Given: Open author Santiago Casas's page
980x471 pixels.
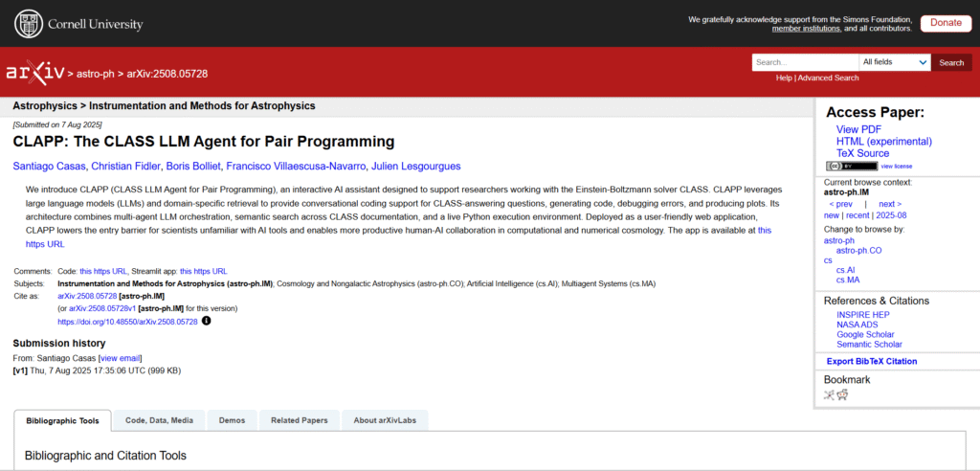Looking at the screenshot, I should (x=48, y=167).
